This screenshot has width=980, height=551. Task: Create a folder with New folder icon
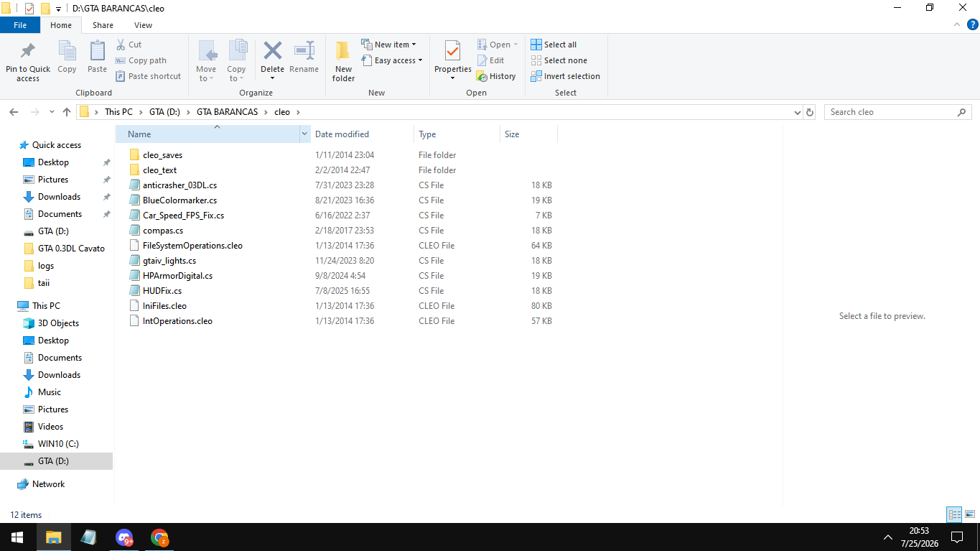tap(343, 52)
